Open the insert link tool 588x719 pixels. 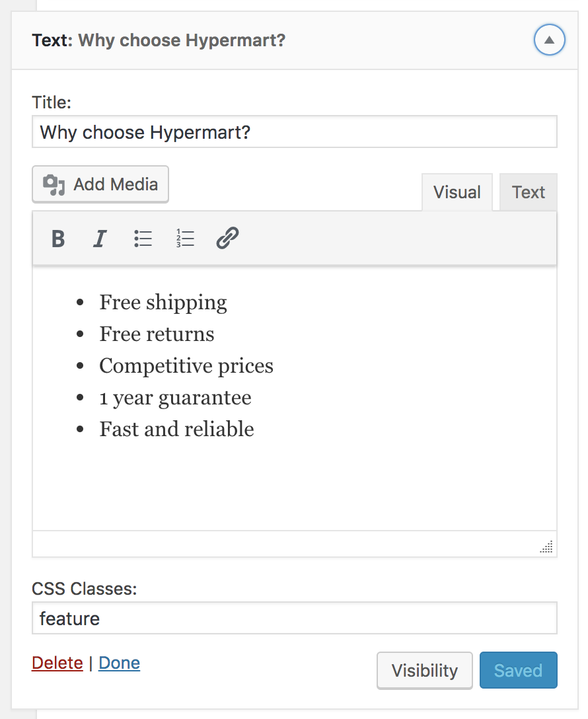coord(227,239)
